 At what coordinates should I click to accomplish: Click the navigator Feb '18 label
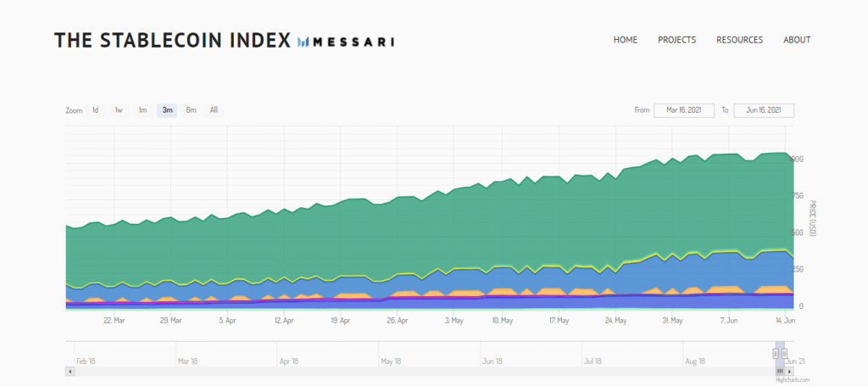pyautogui.click(x=86, y=361)
